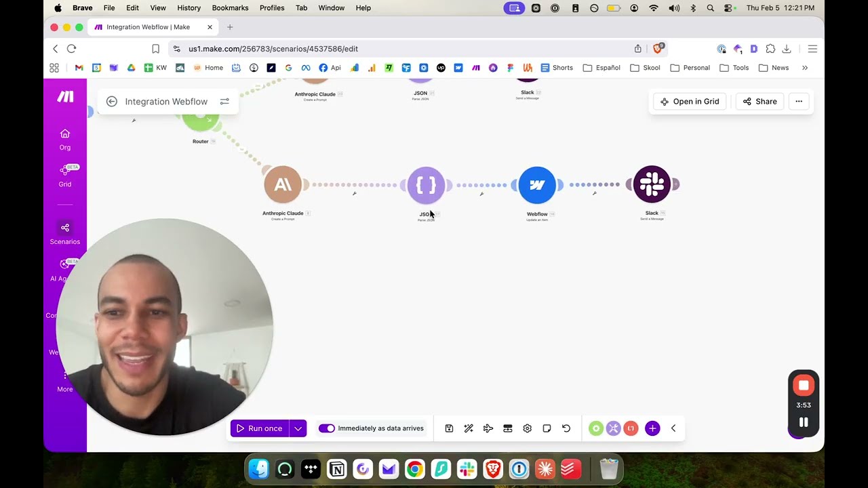Go back using the arrow beside Integration Webflow
The width and height of the screenshot is (868, 488).
click(x=112, y=102)
